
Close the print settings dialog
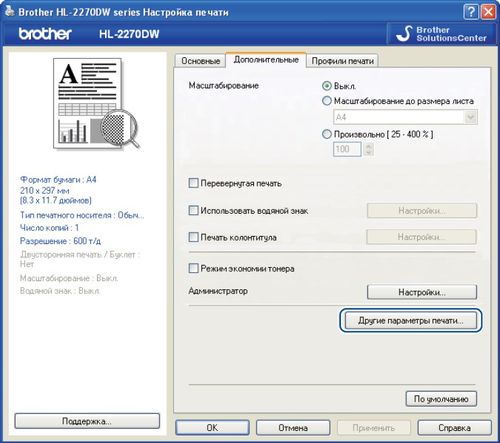(488, 12)
